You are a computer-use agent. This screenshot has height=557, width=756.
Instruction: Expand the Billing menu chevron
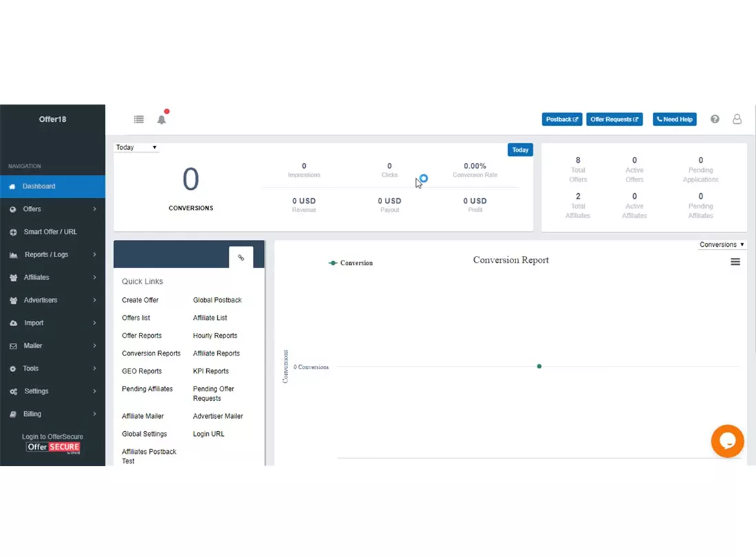[95, 414]
